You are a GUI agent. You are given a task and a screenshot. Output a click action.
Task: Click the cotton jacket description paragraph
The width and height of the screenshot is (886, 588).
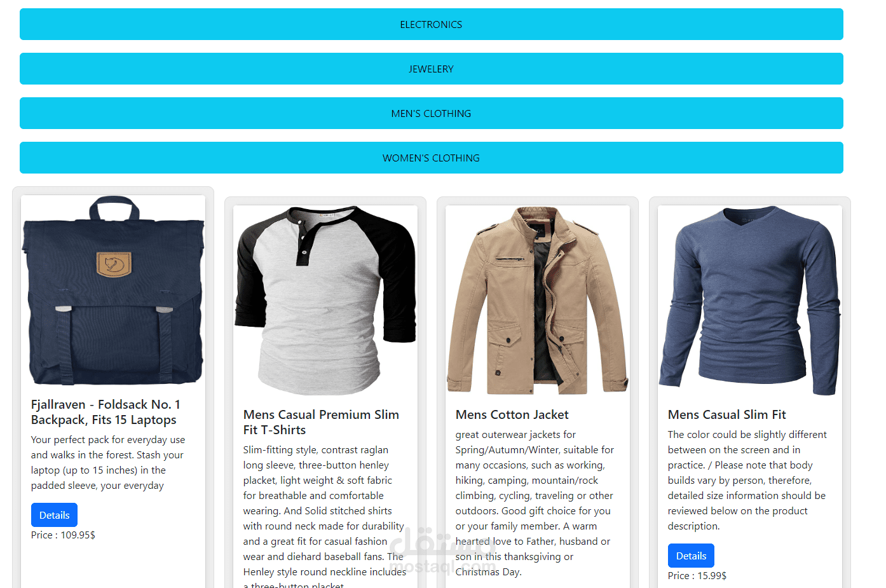click(x=535, y=503)
